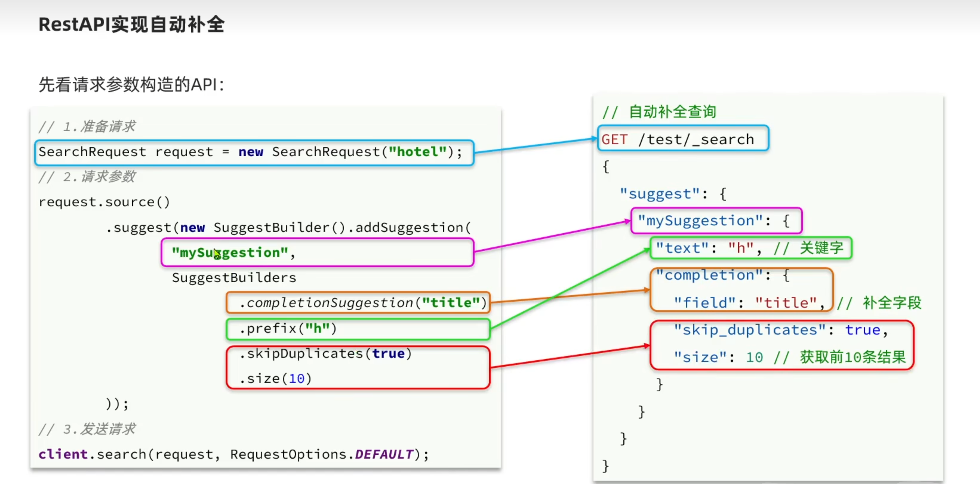Click the "mySuggestion" string in Java code
980x484 pixels.
229,252
